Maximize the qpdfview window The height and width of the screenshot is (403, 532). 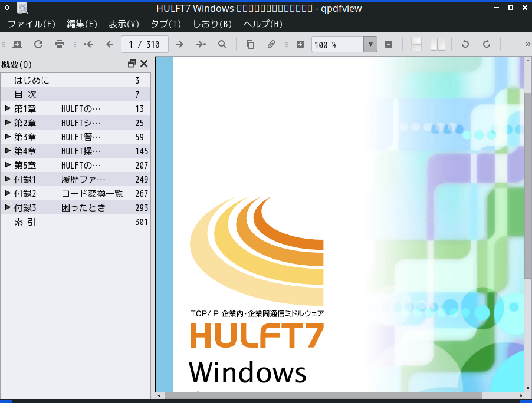coord(511,8)
